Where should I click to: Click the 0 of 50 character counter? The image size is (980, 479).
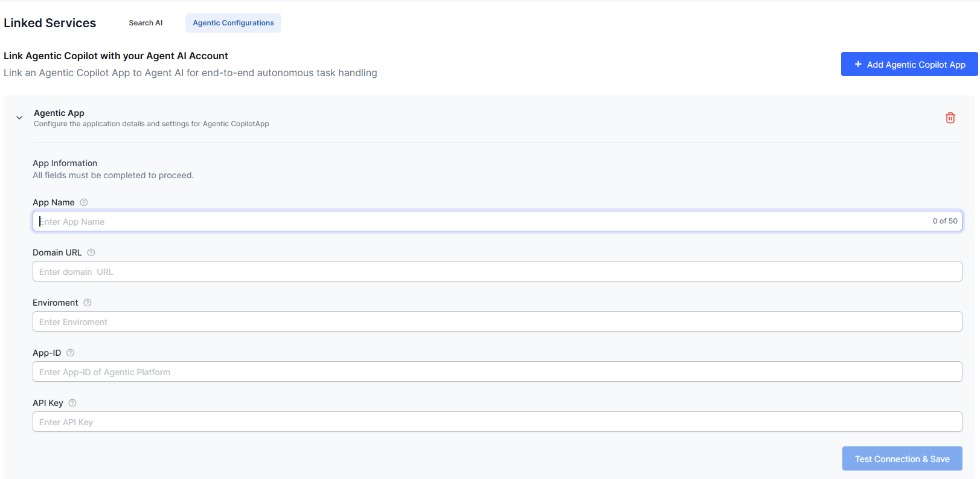tap(944, 221)
